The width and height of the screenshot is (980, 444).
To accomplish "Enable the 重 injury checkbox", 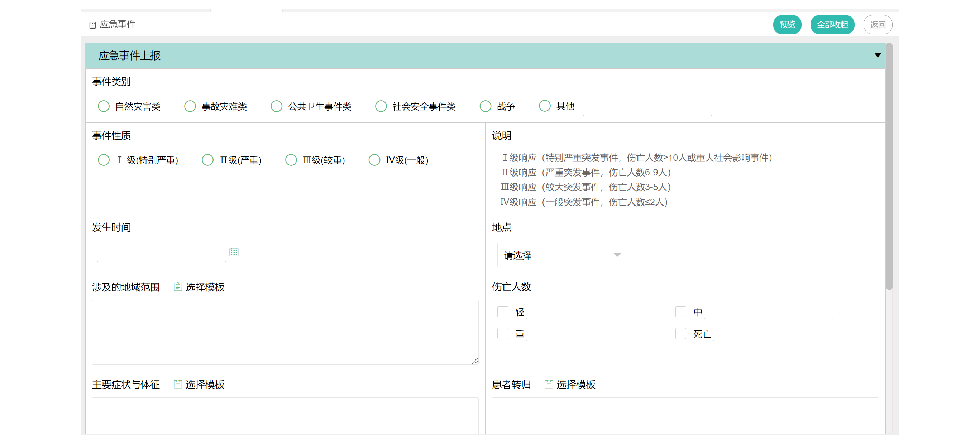I will point(503,334).
